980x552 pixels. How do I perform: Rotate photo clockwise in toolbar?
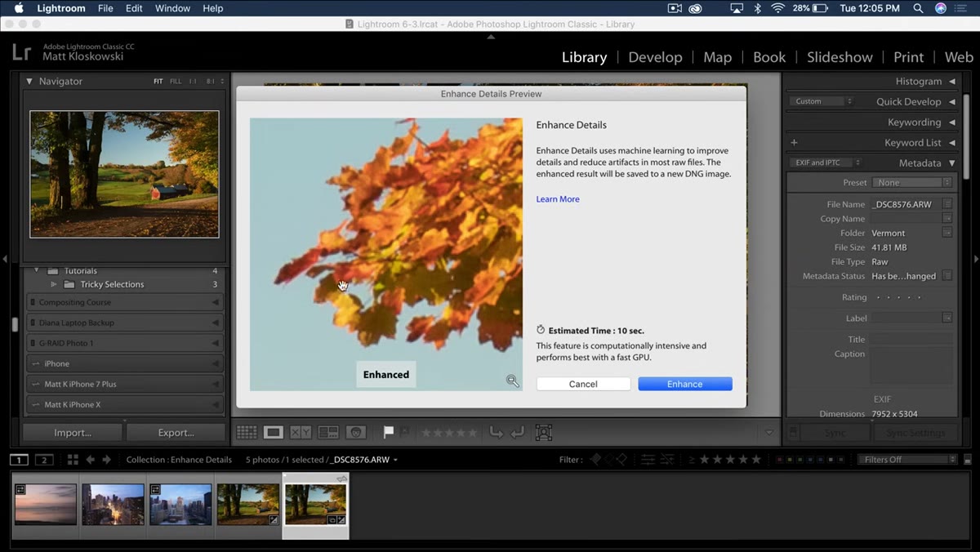point(516,433)
